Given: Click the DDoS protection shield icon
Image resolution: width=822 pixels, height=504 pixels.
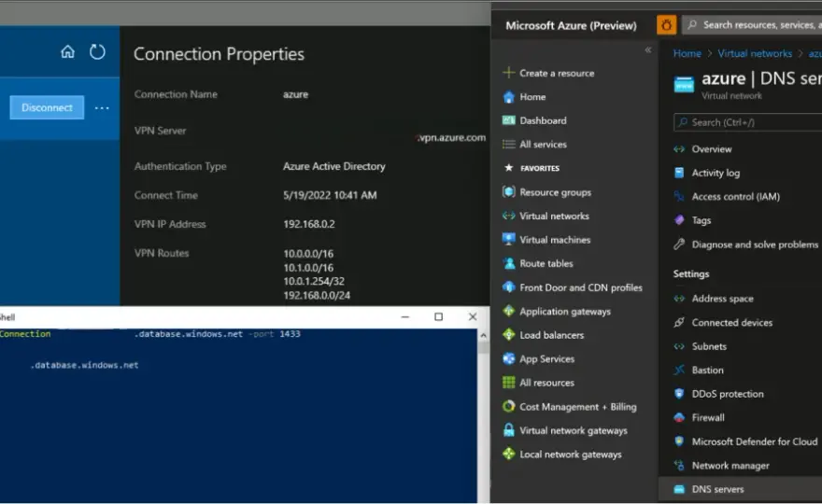Looking at the screenshot, I should 679,394.
